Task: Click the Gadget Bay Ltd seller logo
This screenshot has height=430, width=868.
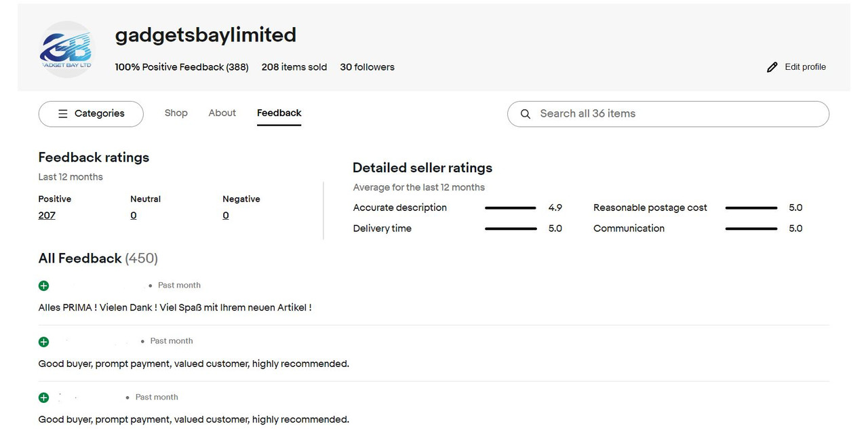Action: pyautogui.click(x=66, y=49)
